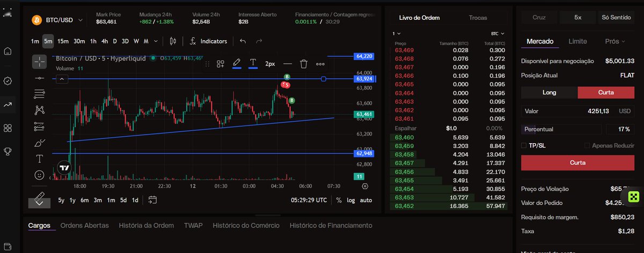Open the 05:29:29 UTC timezone menu
The image size is (644, 253).
[x=309, y=200]
